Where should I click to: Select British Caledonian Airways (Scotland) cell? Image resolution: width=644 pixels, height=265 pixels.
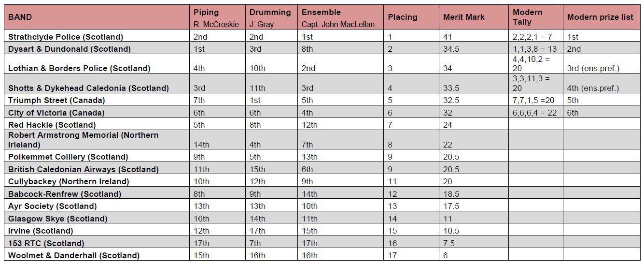click(x=97, y=169)
